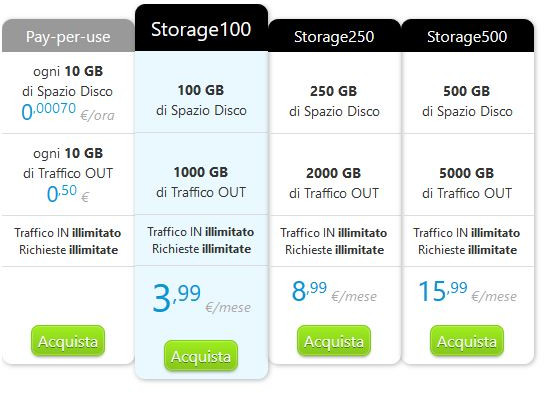Click Acquista under Storage500 plan
Viewport: 544px width, 393px height.
point(467,341)
